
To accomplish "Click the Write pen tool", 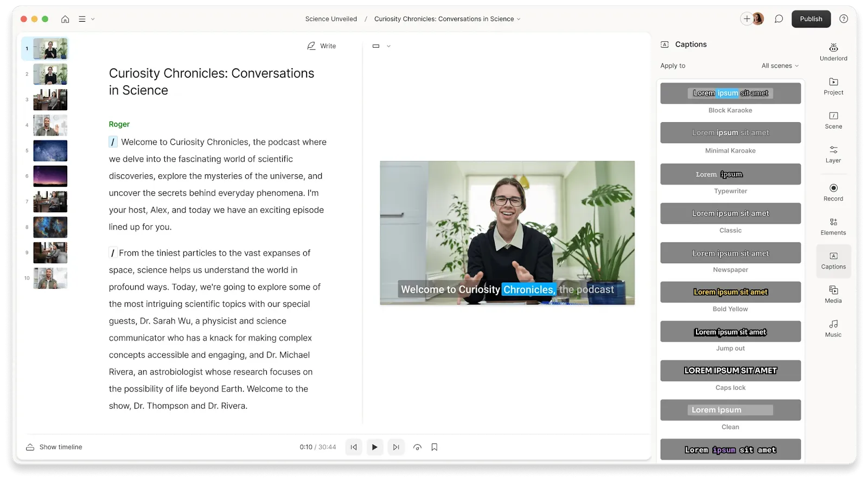I will 322,46.
